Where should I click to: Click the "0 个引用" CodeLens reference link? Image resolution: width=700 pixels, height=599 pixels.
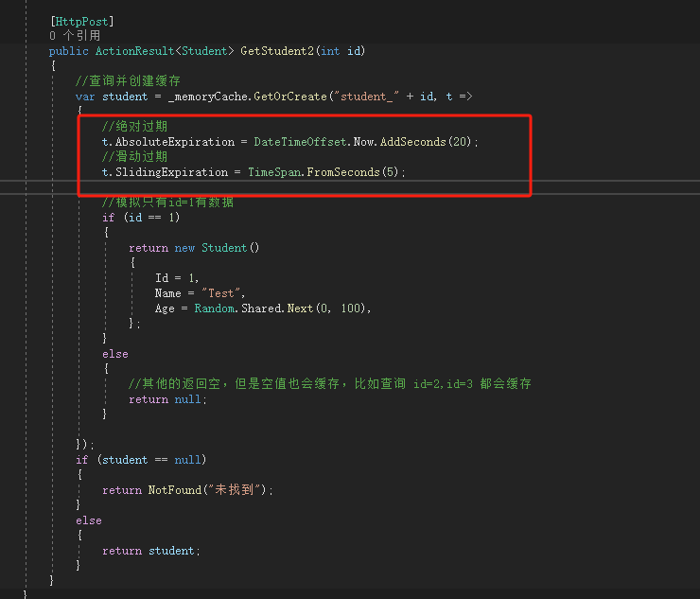(75, 35)
